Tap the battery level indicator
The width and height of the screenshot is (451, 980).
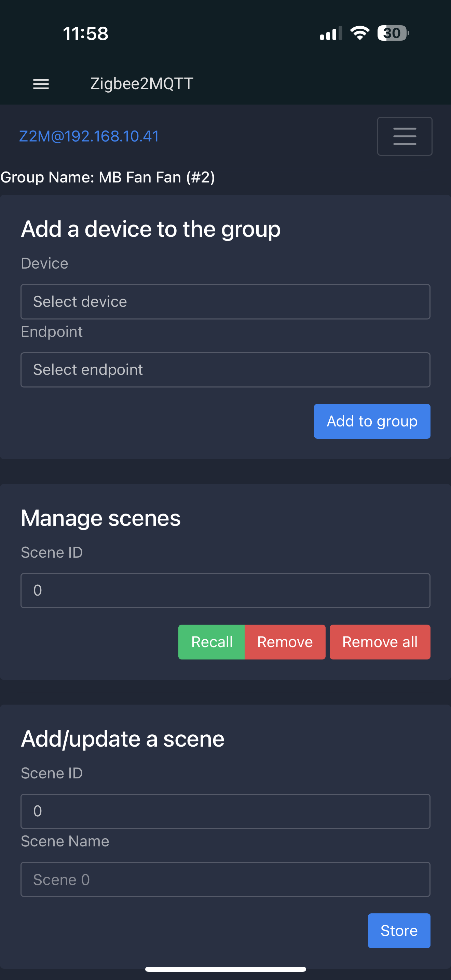393,33
